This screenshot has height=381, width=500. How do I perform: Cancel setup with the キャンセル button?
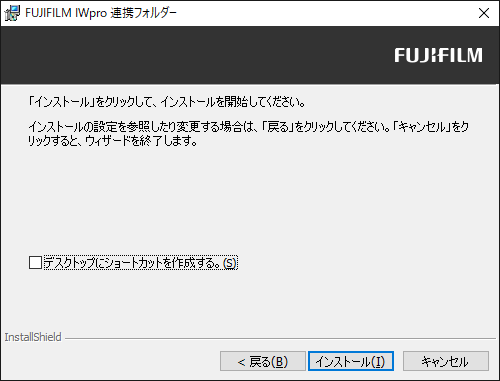[x=446, y=361]
